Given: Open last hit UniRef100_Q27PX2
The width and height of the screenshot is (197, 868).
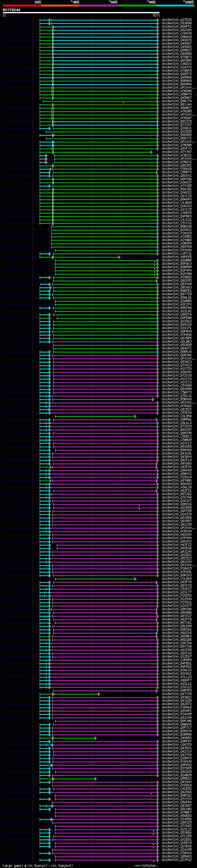Looking at the screenshot, I should pyautogui.click(x=176, y=860).
